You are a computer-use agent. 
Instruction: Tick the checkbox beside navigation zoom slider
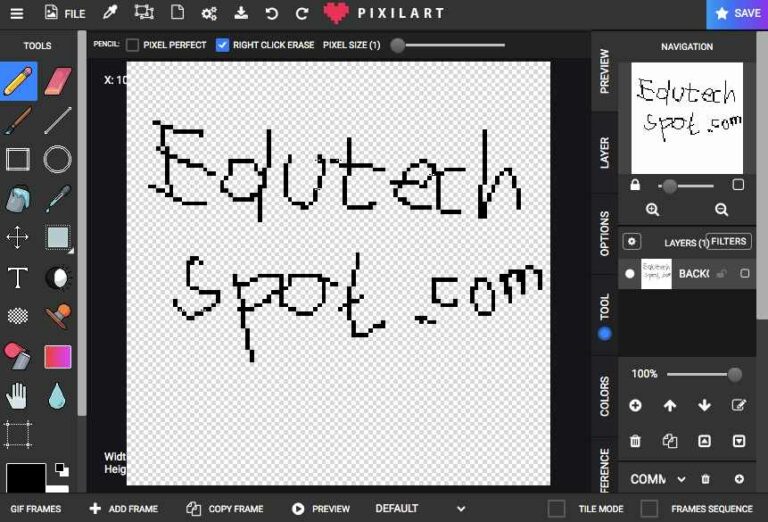click(x=738, y=185)
